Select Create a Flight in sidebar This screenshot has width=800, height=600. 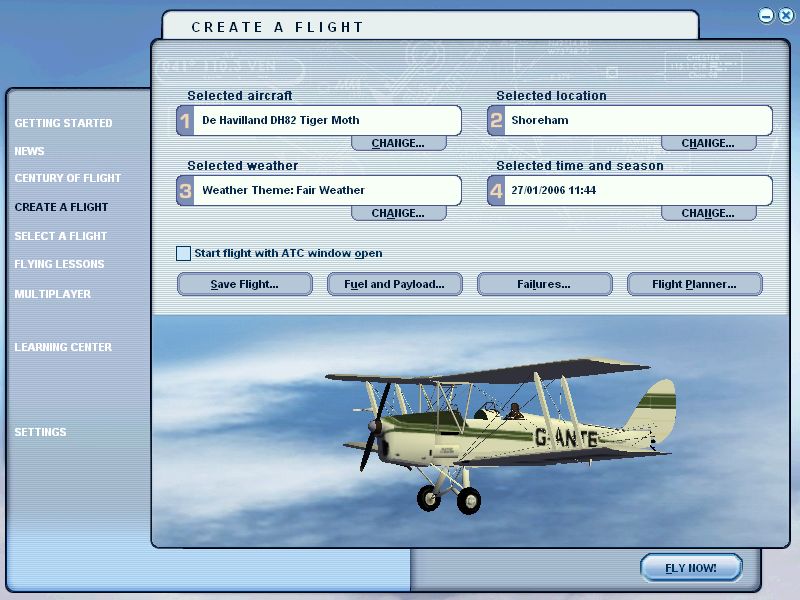coord(61,207)
